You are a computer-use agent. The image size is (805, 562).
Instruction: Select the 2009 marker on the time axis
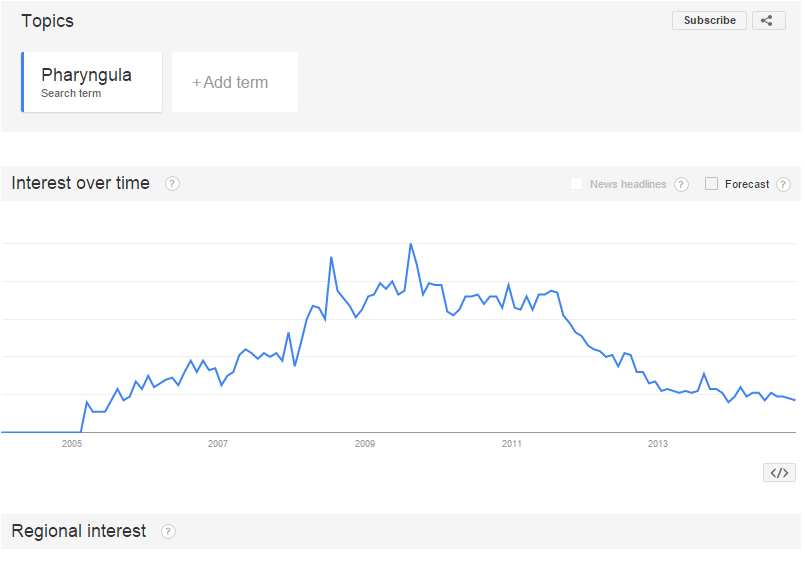click(365, 443)
